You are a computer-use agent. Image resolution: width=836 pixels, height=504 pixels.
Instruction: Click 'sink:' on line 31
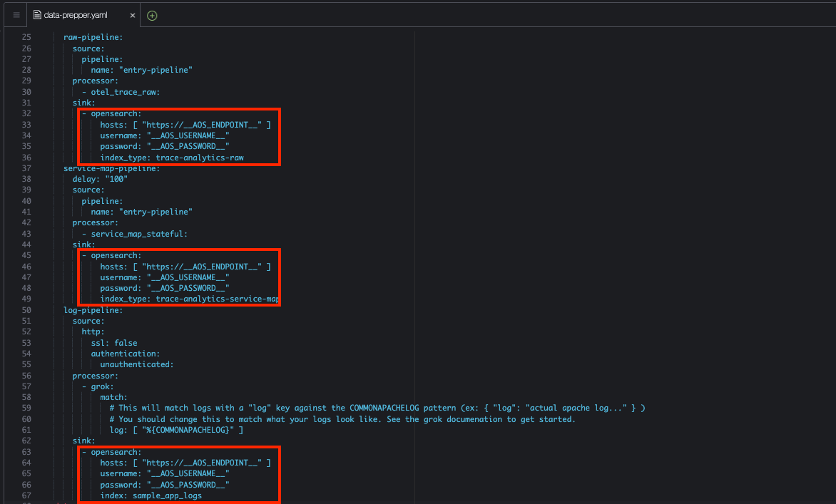point(83,103)
